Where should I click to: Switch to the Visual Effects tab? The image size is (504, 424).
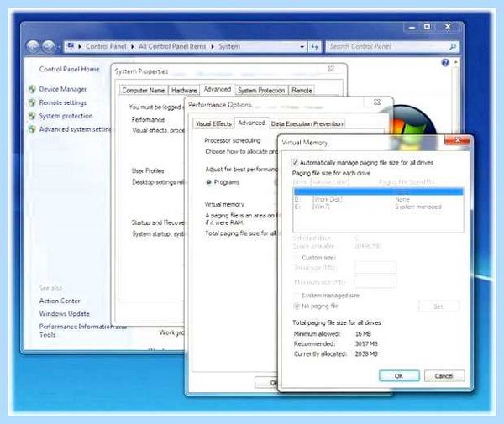pyautogui.click(x=213, y=123)
